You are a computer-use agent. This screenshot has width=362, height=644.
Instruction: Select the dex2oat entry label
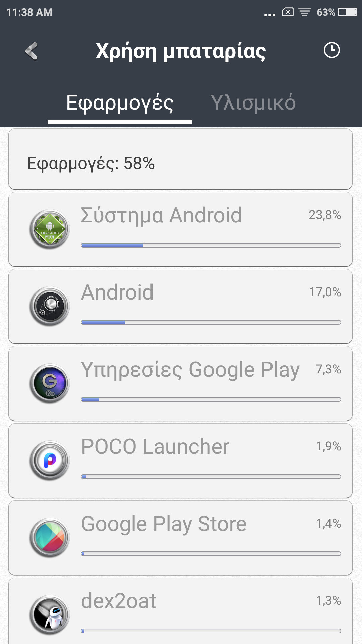(119, 601)
